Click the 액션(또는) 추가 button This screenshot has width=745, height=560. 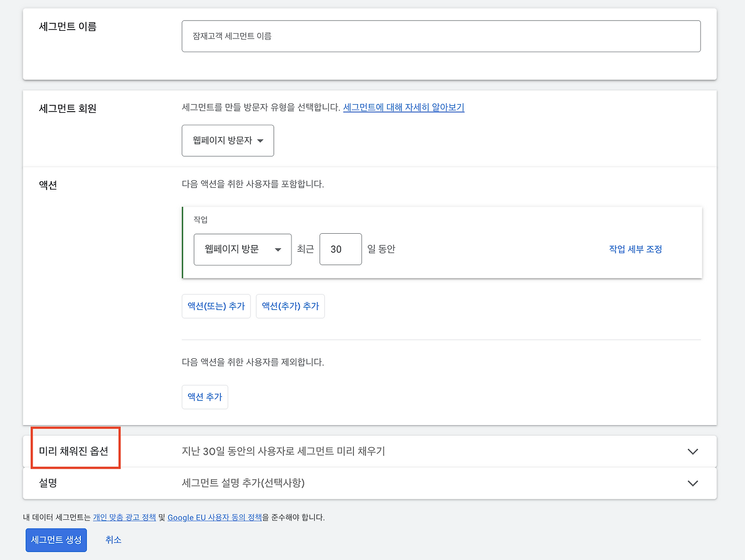click(216, 306)
